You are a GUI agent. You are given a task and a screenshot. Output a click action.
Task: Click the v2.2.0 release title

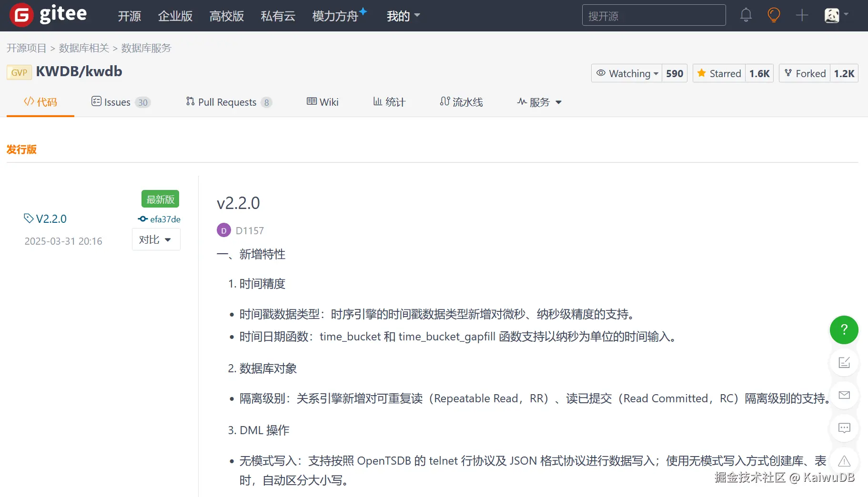tap(238, 203)
